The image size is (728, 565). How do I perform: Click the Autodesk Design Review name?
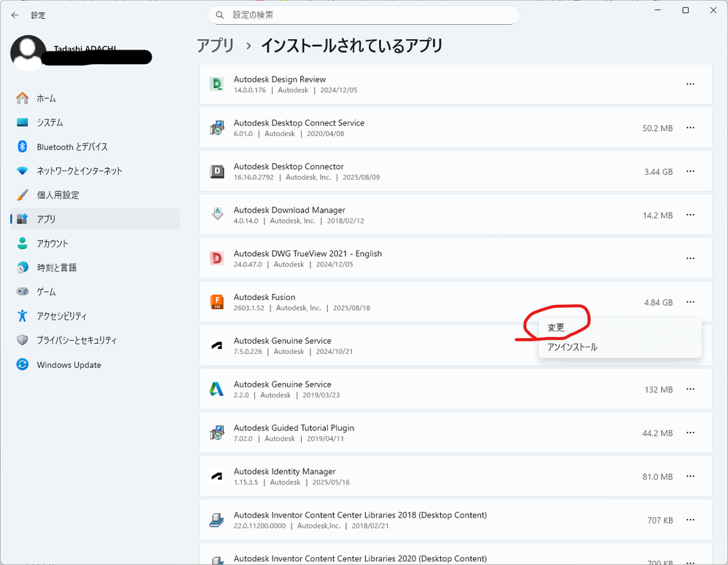280,79
